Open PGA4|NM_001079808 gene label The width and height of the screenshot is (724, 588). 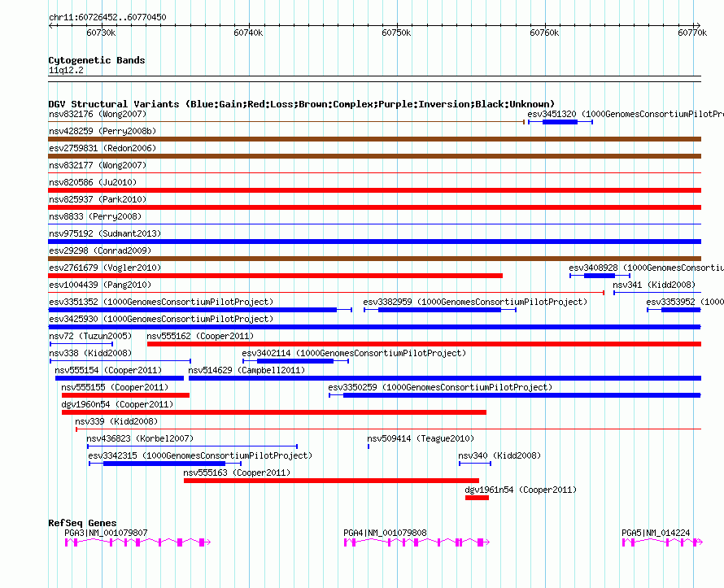385,533
